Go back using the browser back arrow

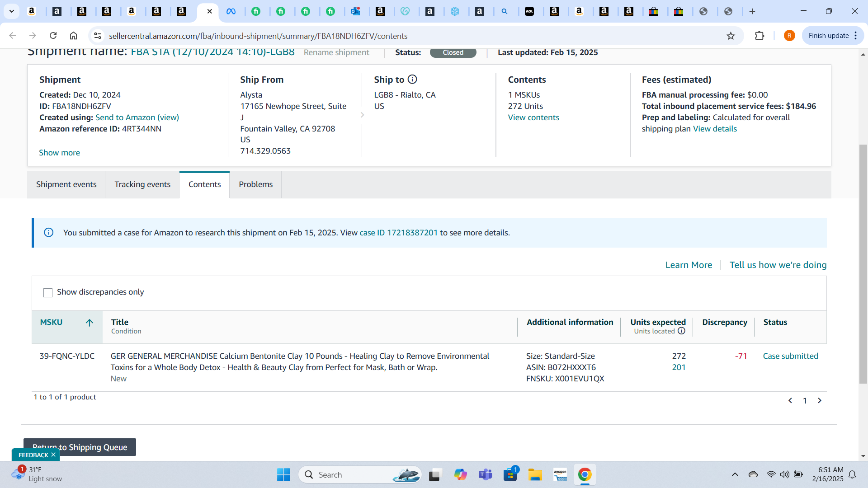click(13, 36)
